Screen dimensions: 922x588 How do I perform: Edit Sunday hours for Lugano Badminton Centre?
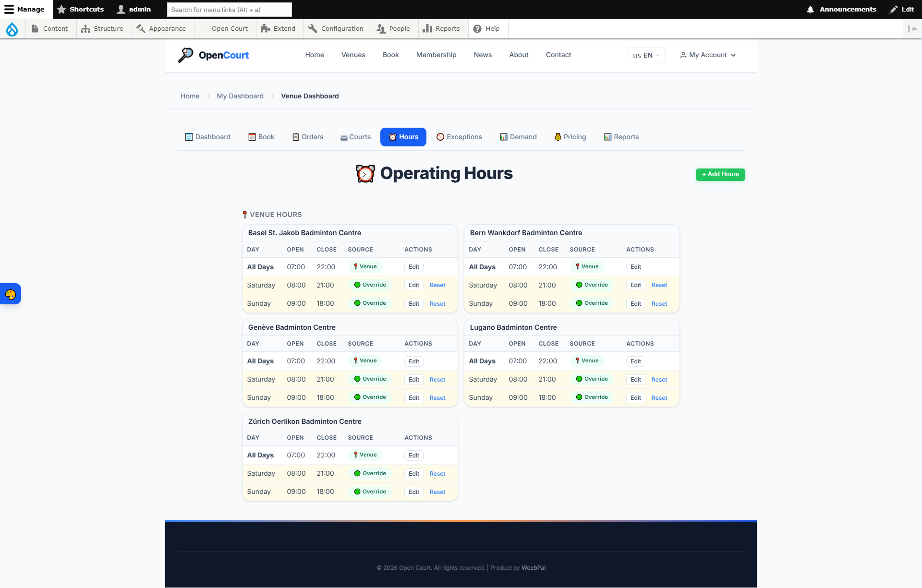[x=635, y=398]
